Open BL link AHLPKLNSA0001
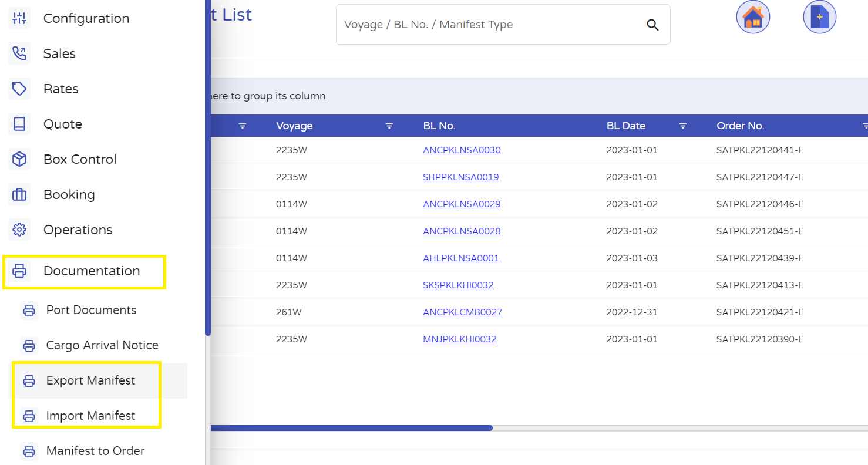 [x=460, y=258]
